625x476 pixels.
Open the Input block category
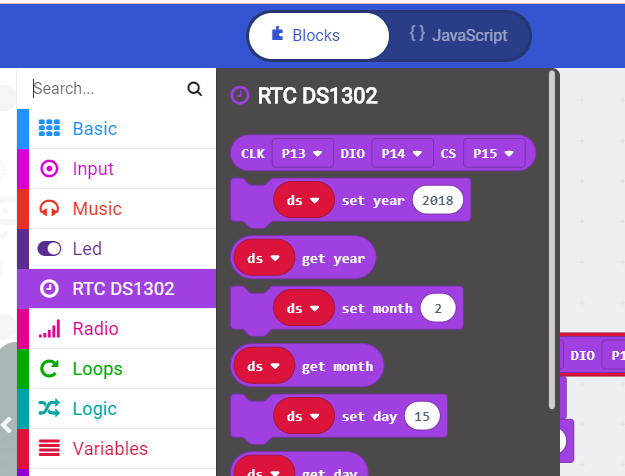[x=117, y=169]
